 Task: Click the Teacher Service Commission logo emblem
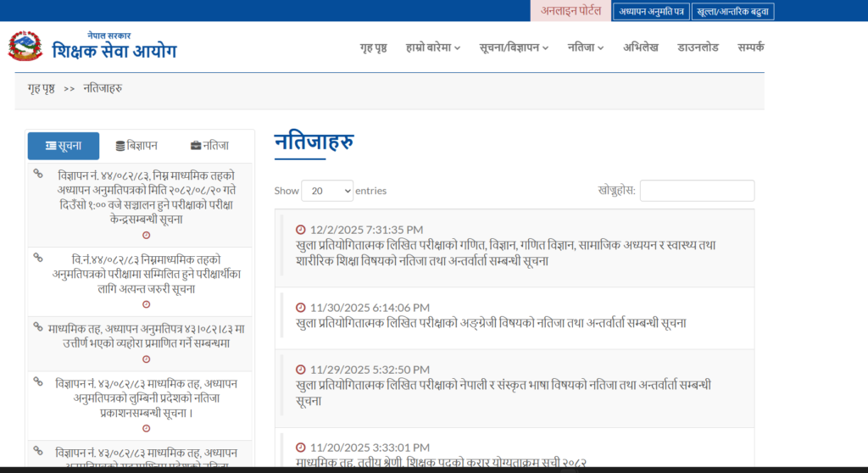pos(25,47)
